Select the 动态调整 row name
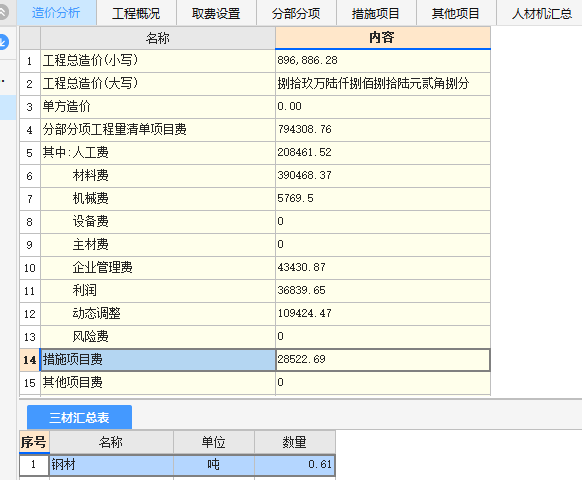Screen dimensions: 582x480 point(158,314)
